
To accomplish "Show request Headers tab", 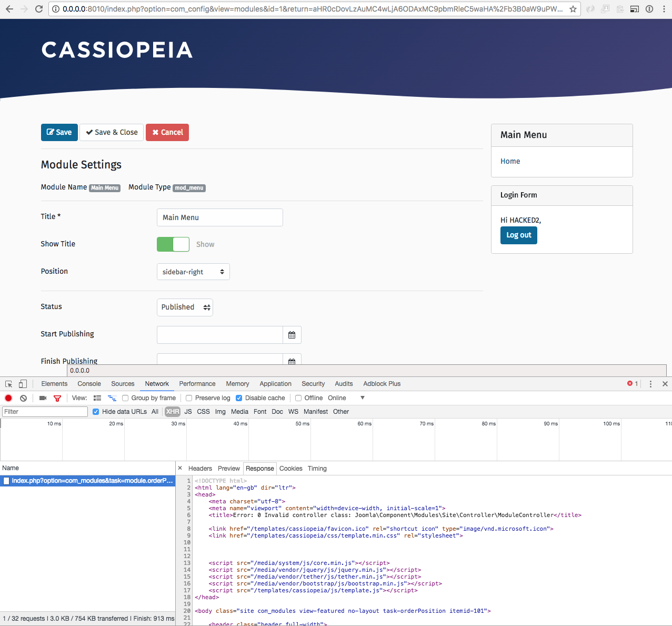I will 200,469.
